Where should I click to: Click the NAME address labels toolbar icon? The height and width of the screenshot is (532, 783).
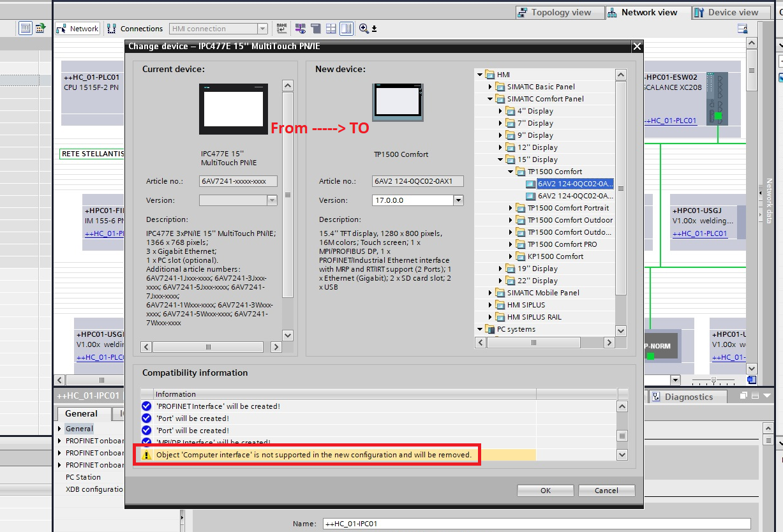click(281, 28)
